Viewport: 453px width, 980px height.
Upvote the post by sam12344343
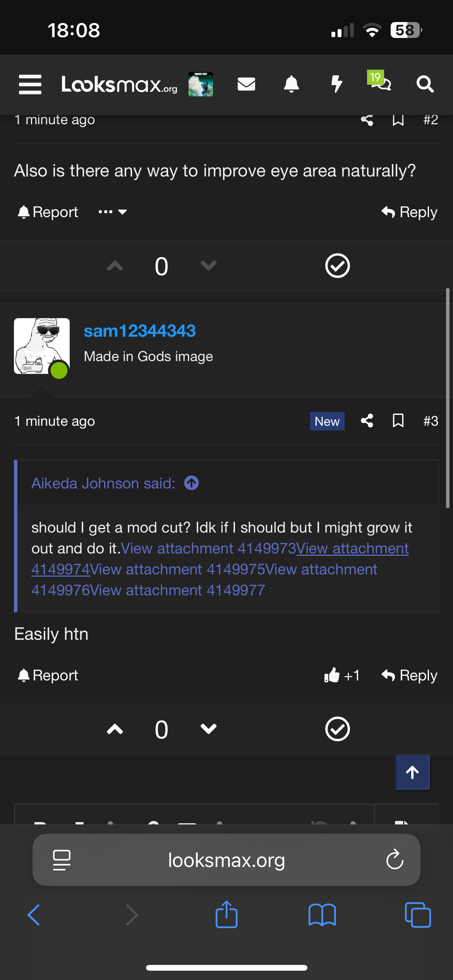coord(115,730)
